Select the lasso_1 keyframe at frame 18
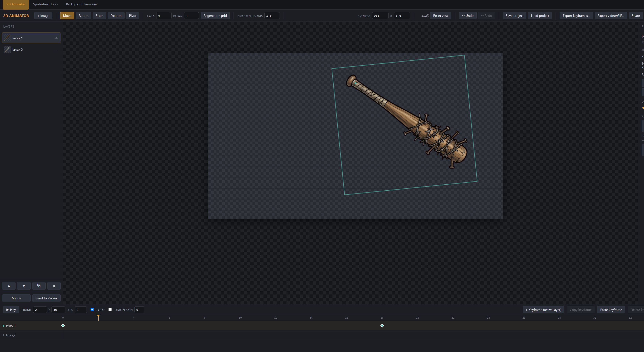 point(382,326)
